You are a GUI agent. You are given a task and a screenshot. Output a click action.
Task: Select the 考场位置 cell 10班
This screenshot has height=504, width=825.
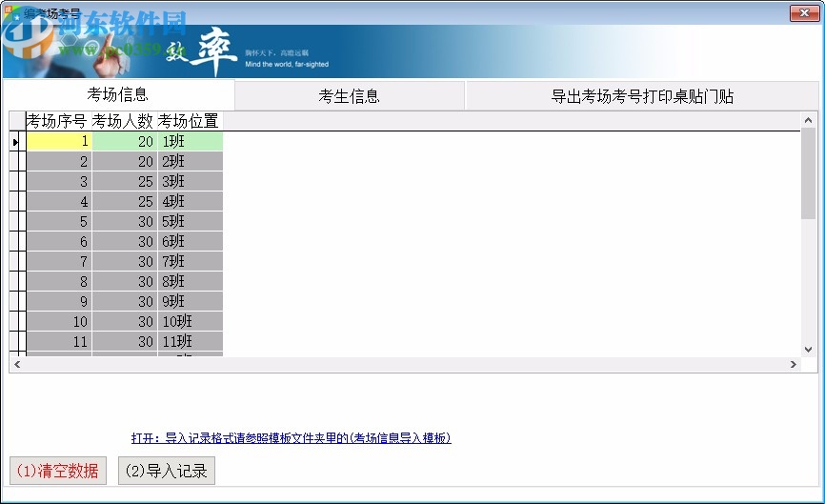pyautogui.click(x=190, y=321)
